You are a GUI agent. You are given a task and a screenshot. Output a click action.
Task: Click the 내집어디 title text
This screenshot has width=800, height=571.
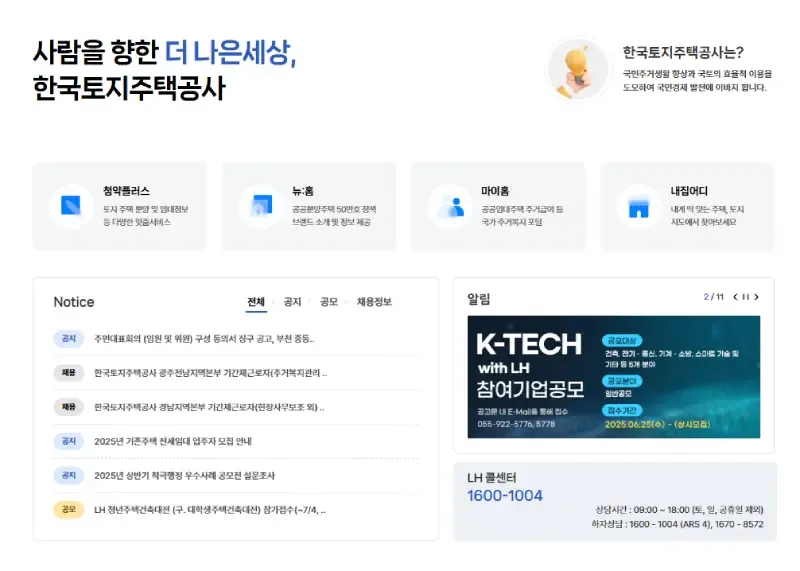pos(689,191)
